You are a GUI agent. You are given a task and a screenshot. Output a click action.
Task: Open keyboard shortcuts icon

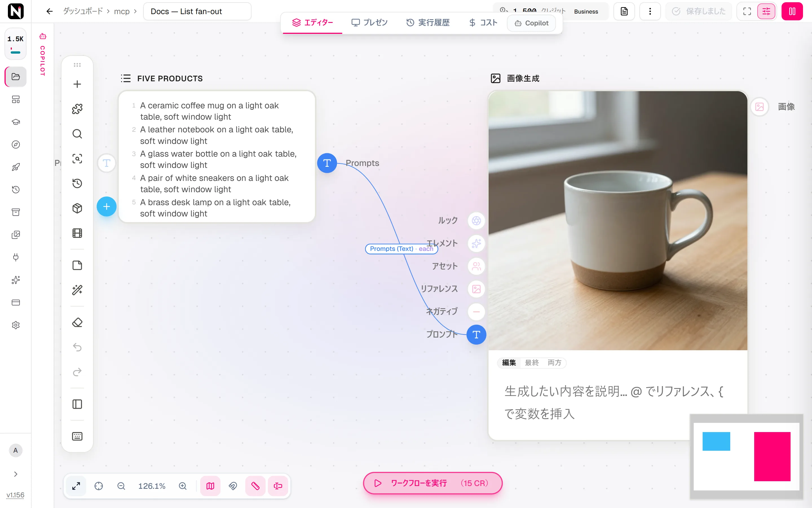(x=77, y=436)
